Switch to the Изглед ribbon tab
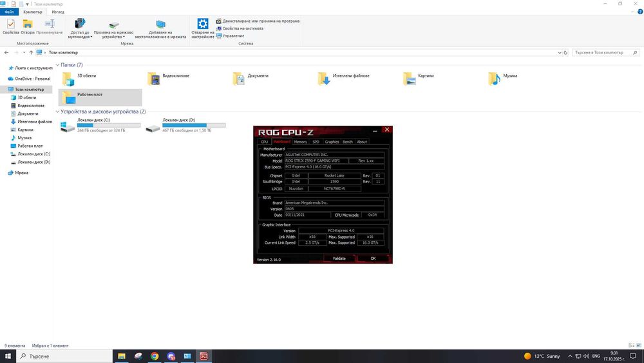Screen dimensions: 644x363 [x=58, y=12]
